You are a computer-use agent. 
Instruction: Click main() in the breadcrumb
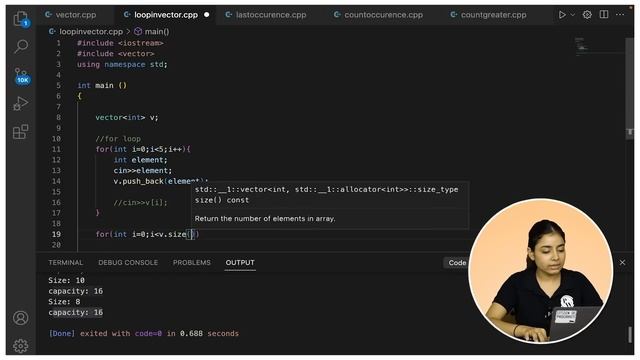pyautogui.click(x=157, y=31)
